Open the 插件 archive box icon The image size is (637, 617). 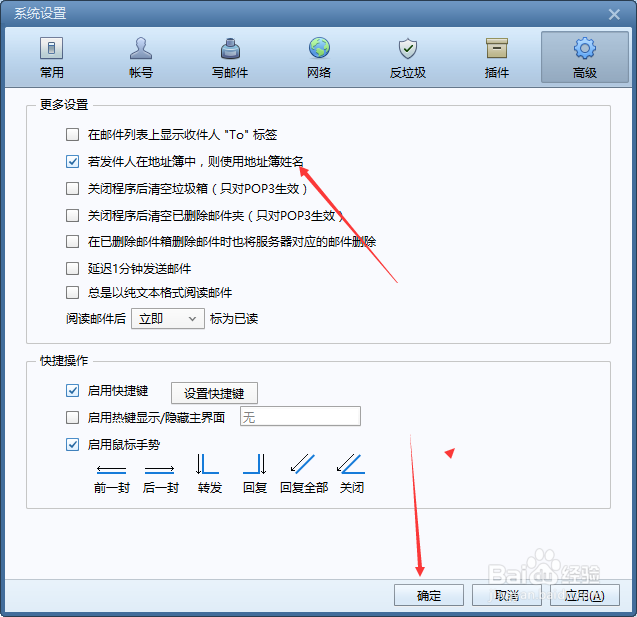tap(497, 48)
